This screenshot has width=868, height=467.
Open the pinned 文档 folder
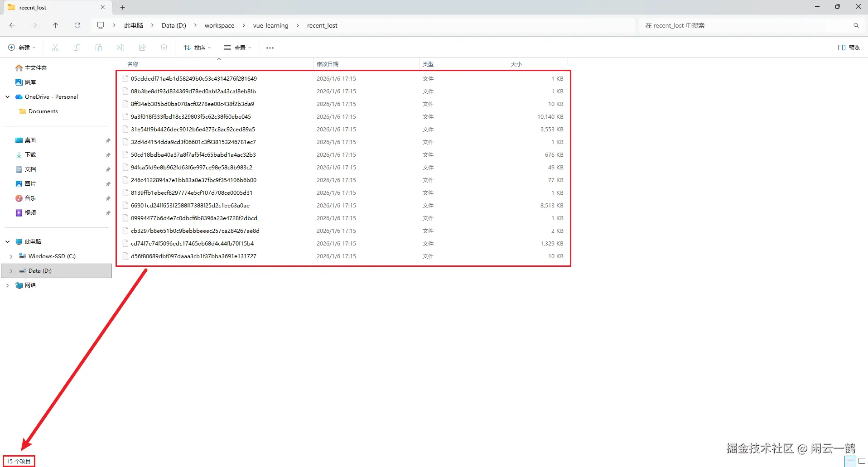tap(30, 169)
